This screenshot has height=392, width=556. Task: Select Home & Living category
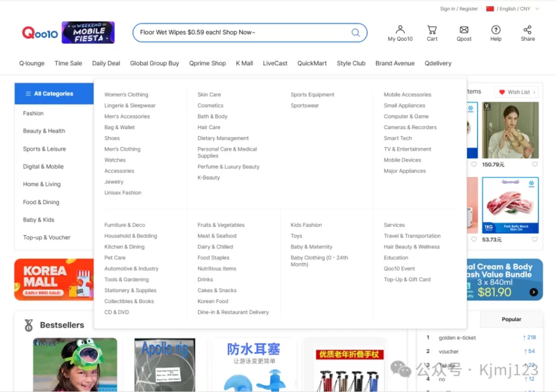[42, 184]
